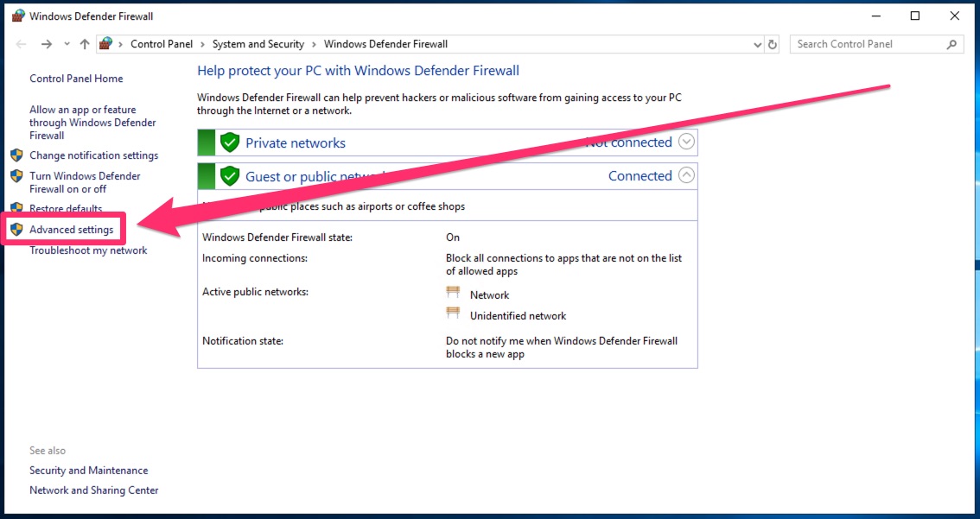The image size is (980, 519).
Task: Open the address bar history dropdown
Action: click(757, 44)
